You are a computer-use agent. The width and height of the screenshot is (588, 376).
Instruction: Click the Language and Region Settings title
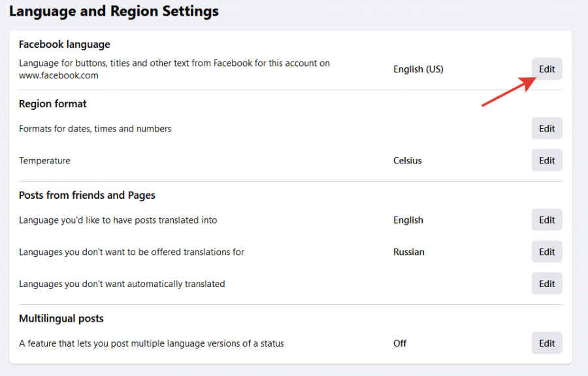[x=114, y=11]
